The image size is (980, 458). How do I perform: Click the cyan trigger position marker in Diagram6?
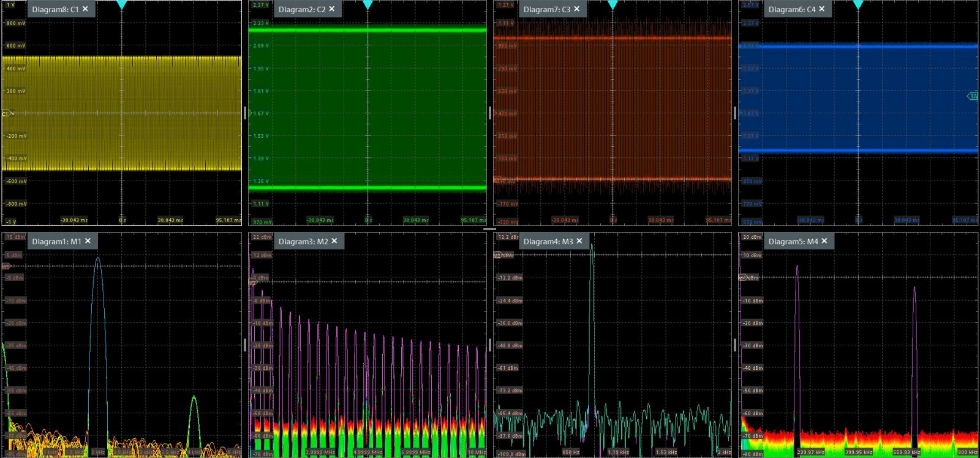click(x=858, y=5)
